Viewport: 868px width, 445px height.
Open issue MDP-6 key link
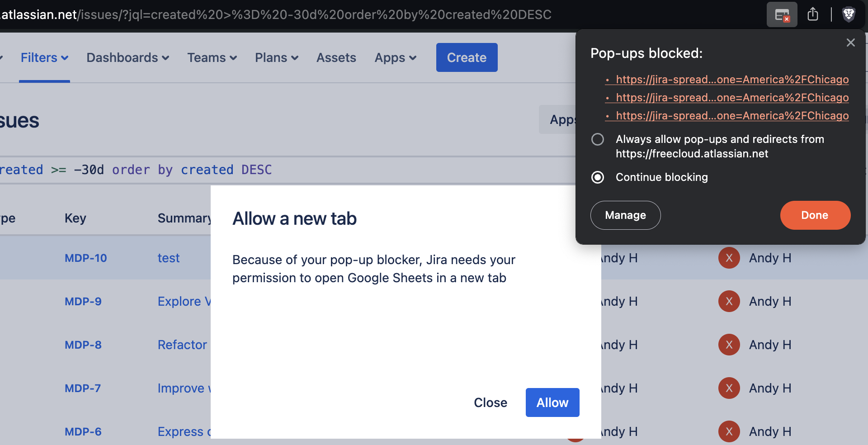(x=83, y=432)
